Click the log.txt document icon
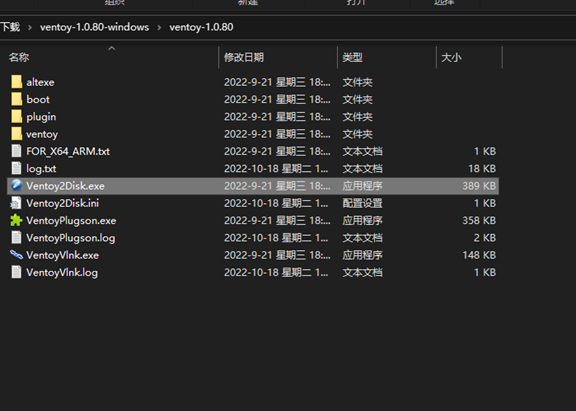The image size is (576, 411). [x=17, y=168]
